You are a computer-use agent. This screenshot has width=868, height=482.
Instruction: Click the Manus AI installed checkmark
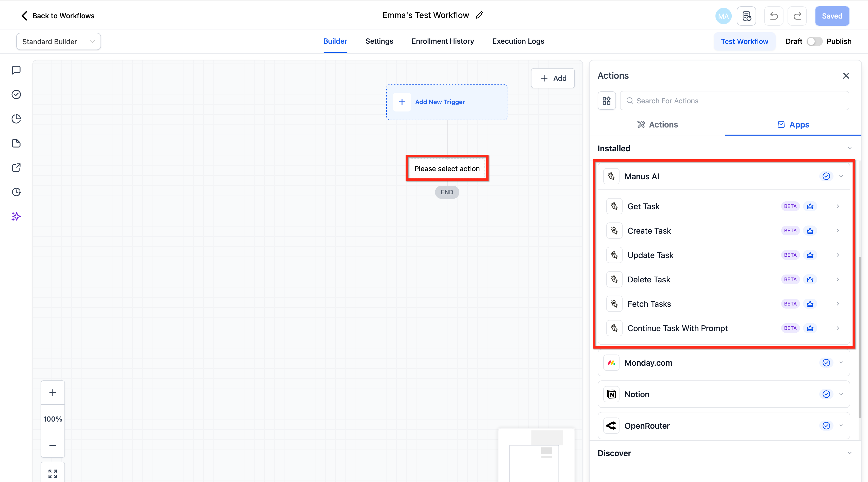[826, 176]
